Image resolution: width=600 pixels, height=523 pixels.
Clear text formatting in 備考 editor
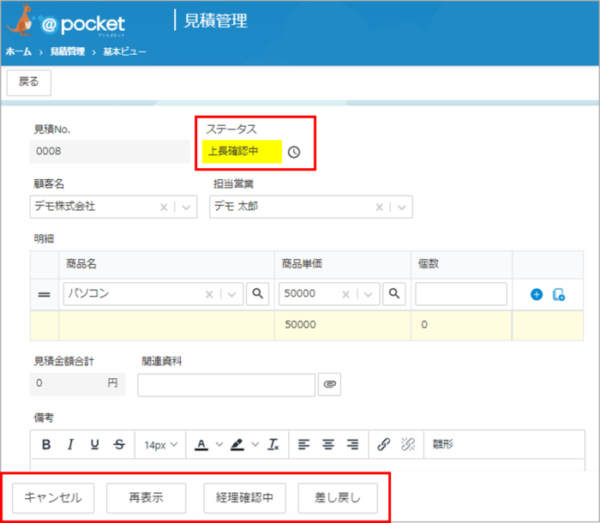click(273, 445)
